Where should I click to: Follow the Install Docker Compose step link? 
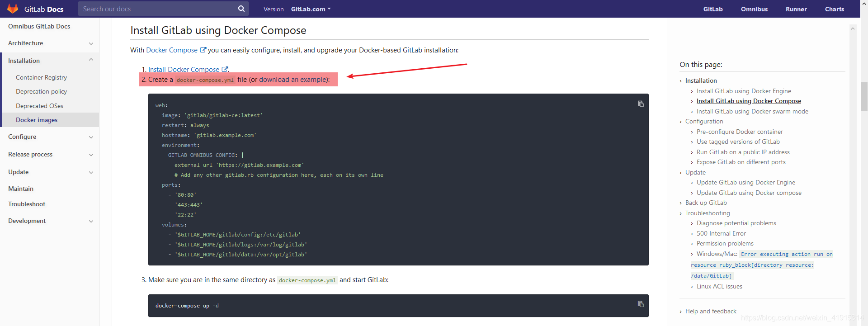pyautogui.click(x=184, y=70)
